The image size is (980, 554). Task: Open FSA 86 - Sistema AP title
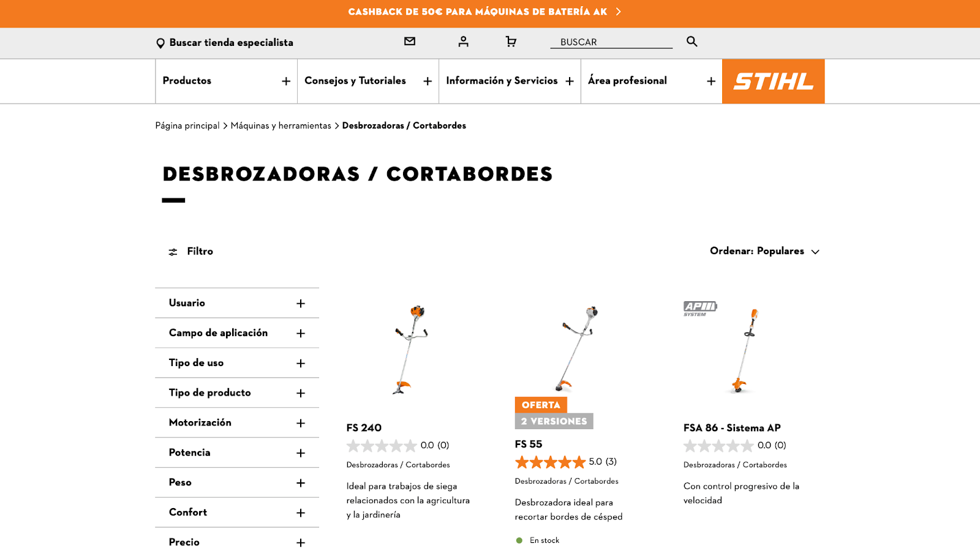click(x=732, y=428)
